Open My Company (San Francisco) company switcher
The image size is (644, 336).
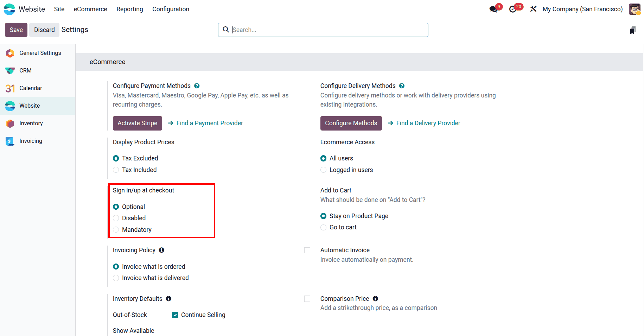(x=582, y=9)
